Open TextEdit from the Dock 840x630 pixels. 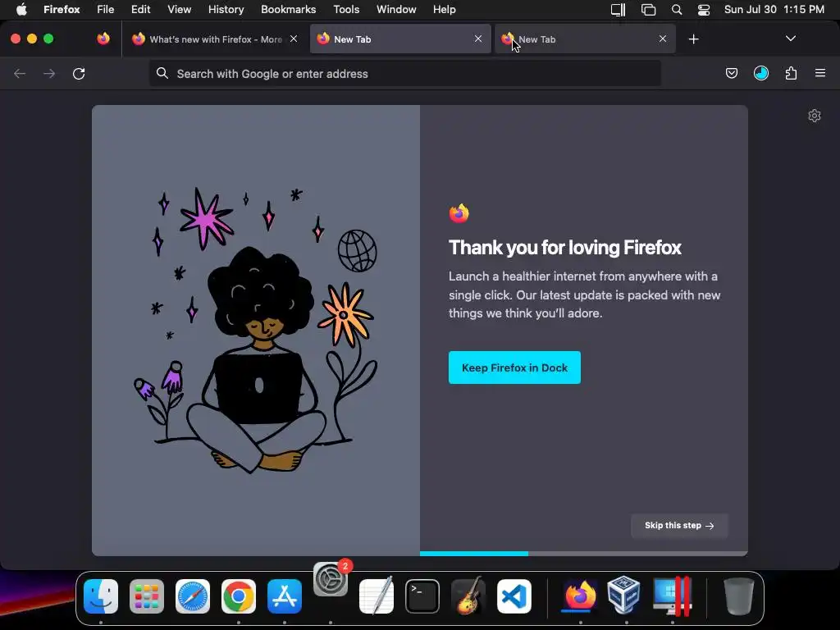(376, 596)
